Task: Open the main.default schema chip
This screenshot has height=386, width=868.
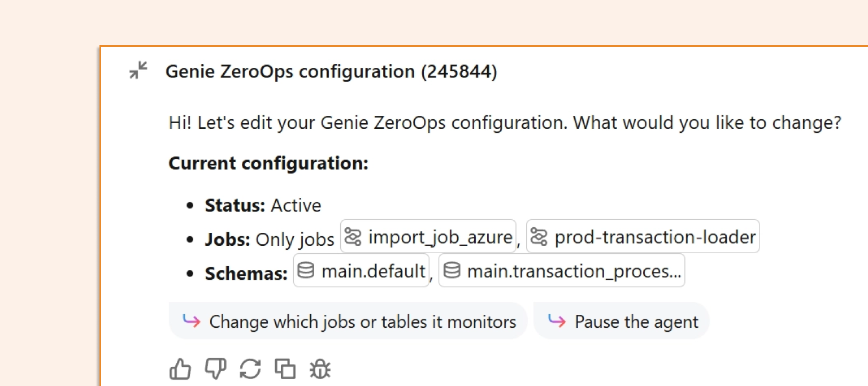Action: [x=361, y=270]
